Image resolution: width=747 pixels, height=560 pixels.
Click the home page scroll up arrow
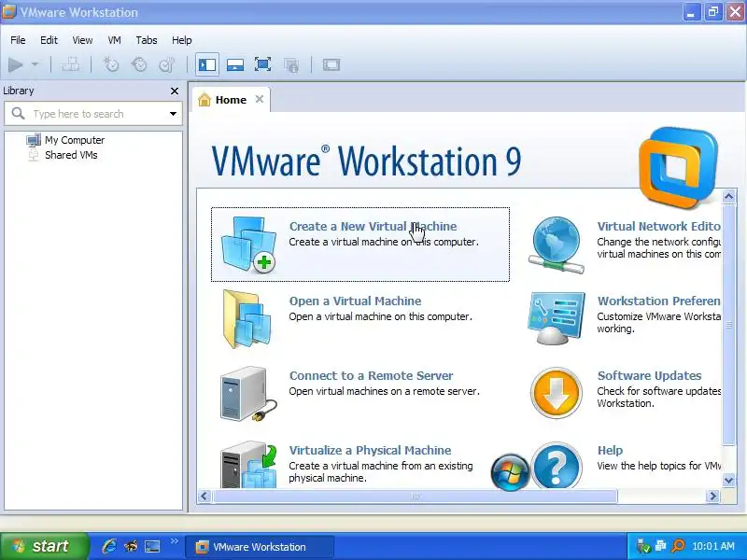(x=728, y=196)
